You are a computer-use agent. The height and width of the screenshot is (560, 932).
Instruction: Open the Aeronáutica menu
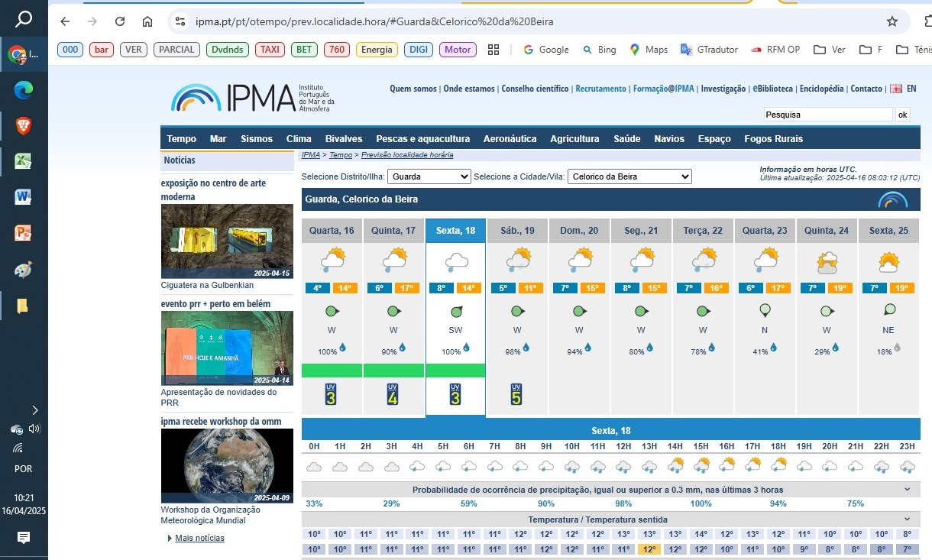click(510, 139)
